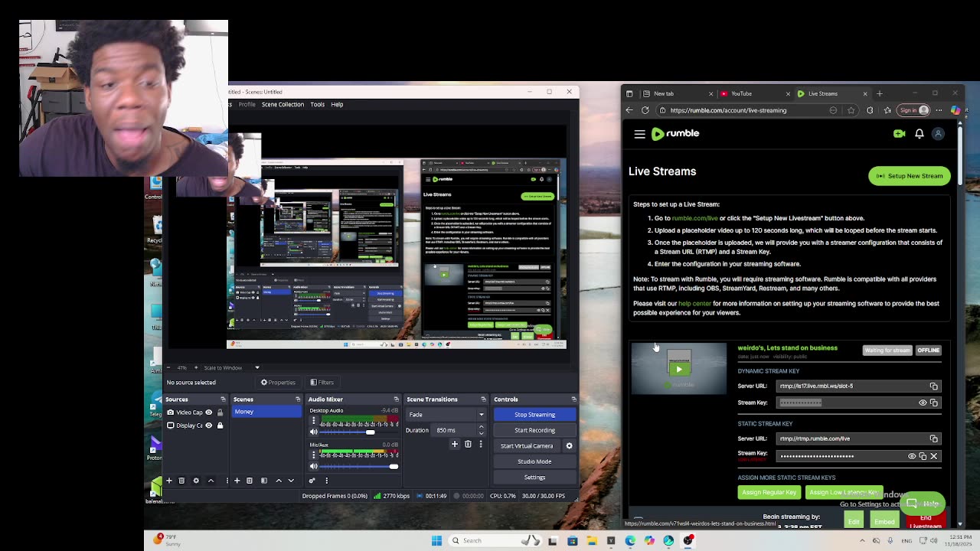Mute Desktop Audio speaker icon
This screenshot has width=980, height=551.
pos(313,432)
